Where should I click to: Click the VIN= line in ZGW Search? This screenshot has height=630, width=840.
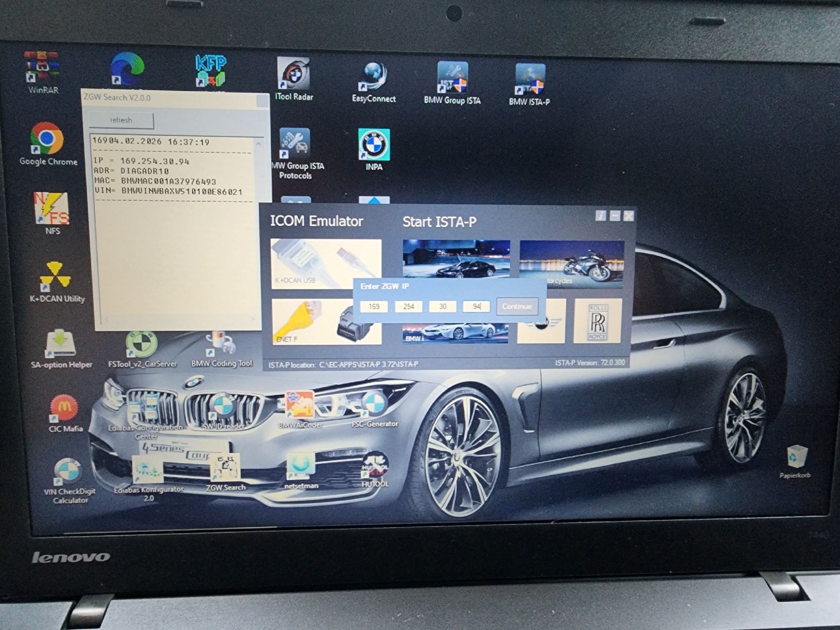point(168,191)
